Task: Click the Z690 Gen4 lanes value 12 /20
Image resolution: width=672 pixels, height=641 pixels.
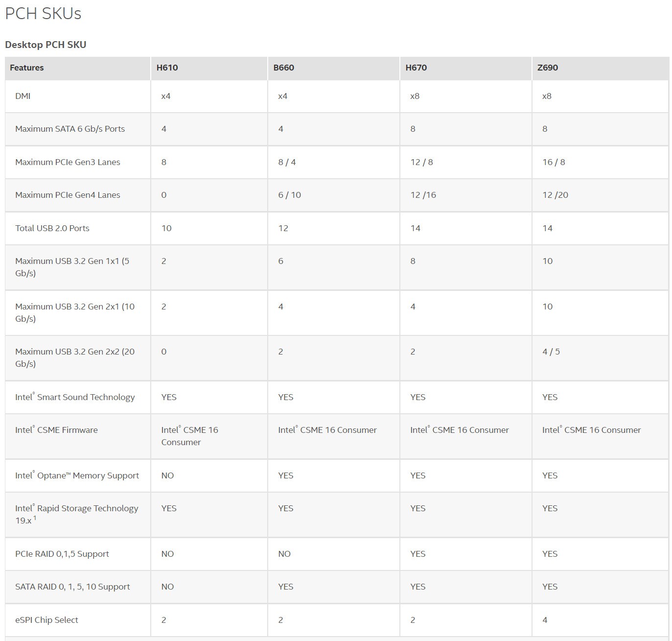Action: [x=555, y=195]
